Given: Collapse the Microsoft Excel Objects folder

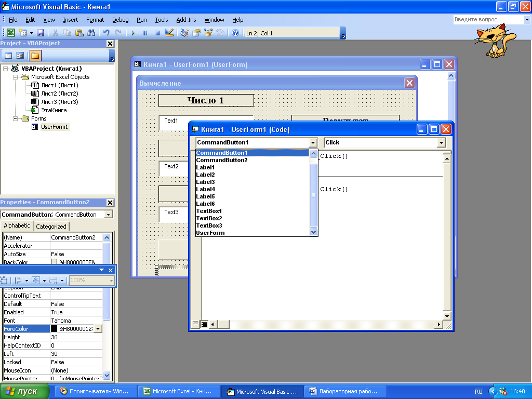Looking at the screenshot, I should (x=15, y=77).
